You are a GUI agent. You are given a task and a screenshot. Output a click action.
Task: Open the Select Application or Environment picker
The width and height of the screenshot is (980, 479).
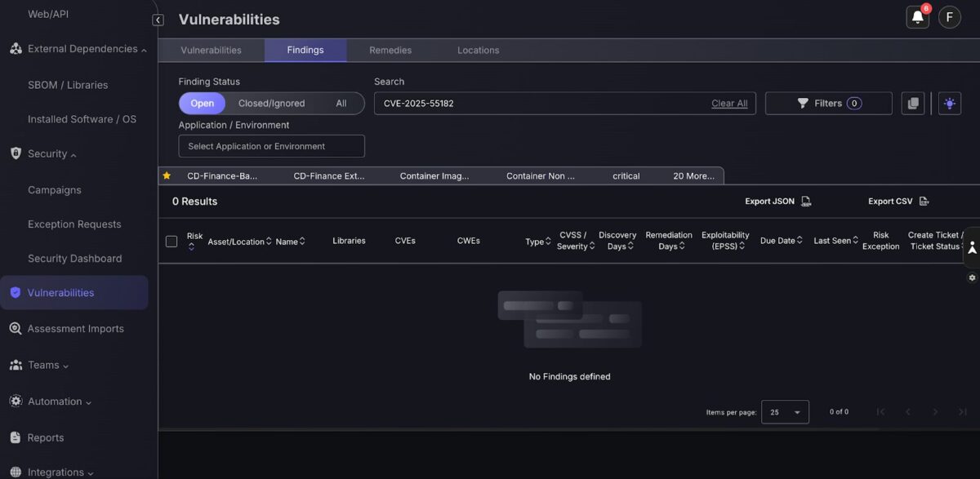click(x=271, y=145)
